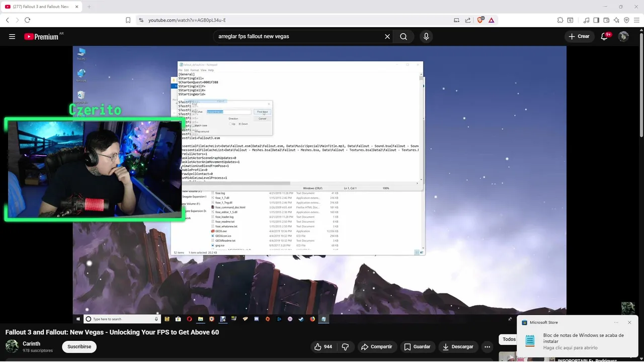Screen dimensions: 644x362
Task: Click the Crear create button
Action: pos(579,36)
